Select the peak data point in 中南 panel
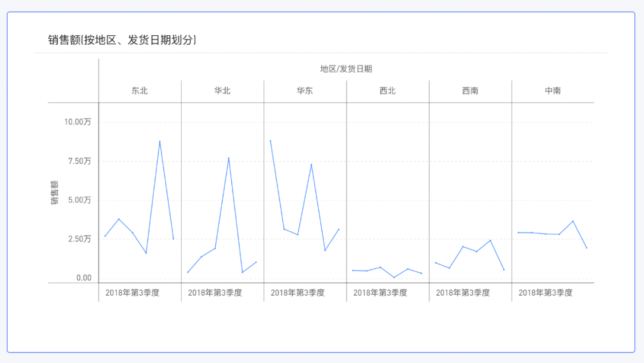This screenshot has width=644, height=363. click(x=573, y=221)
